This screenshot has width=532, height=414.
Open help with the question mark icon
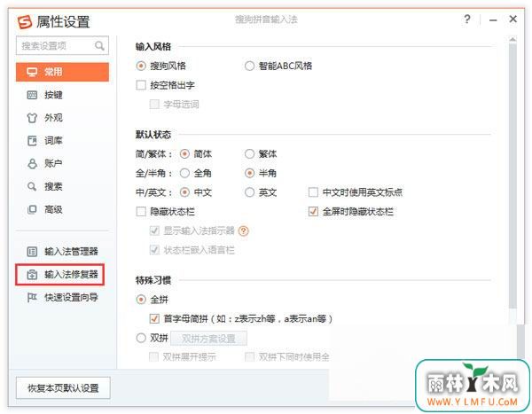tap(467, 19)
